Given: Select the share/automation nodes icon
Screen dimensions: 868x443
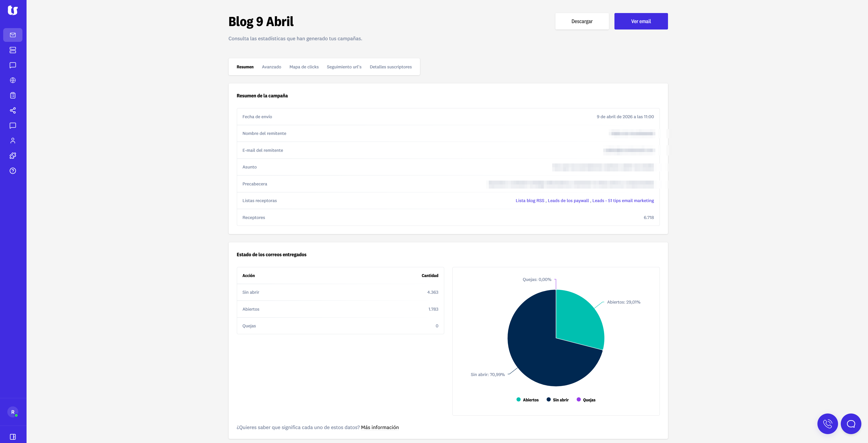Looking at the screenshot, I should tap(13, 110).
